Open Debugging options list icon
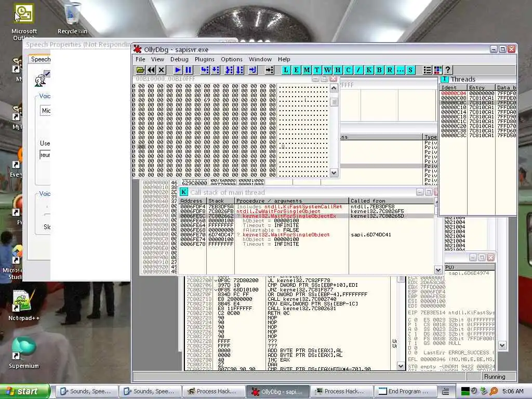Image resolution: width=532 pixels, height=399 pixels. point(428,70)
